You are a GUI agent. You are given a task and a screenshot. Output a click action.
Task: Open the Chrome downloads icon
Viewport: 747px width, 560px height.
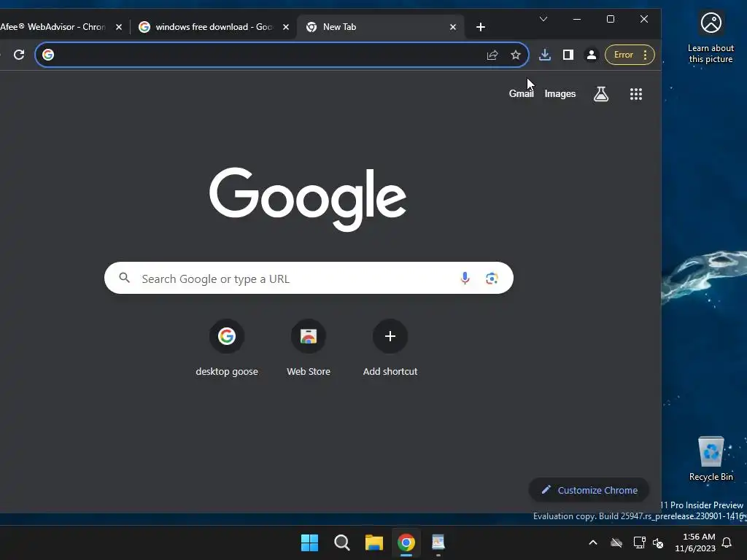coord(544,55)
